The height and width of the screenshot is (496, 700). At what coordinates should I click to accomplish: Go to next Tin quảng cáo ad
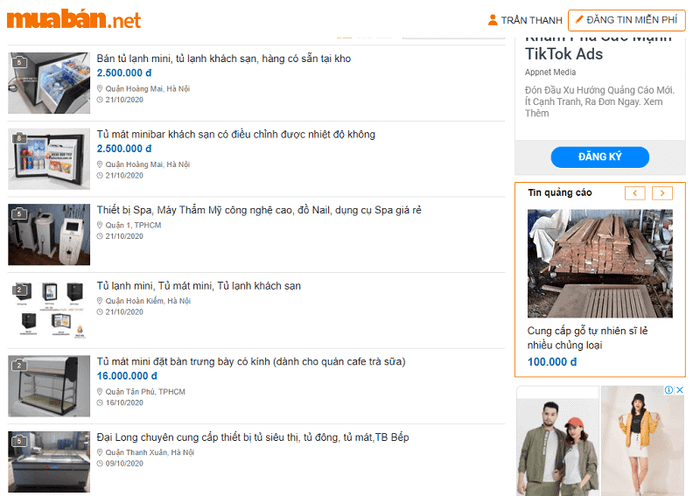662,193
